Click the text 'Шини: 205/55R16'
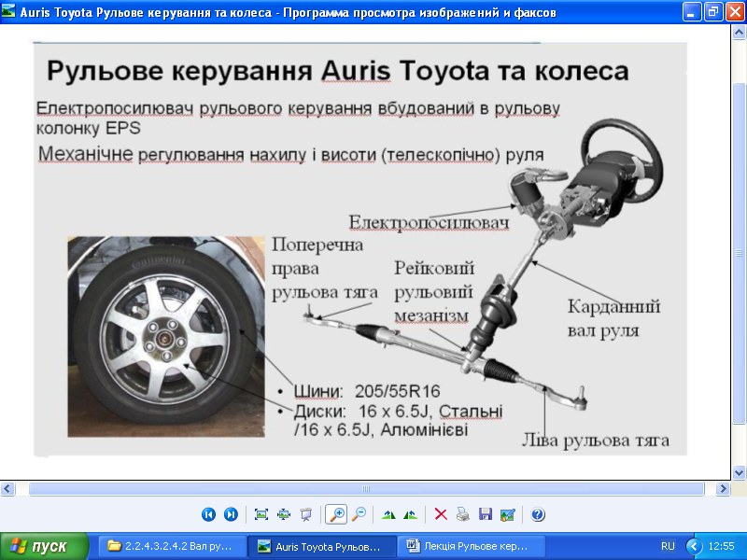Image resolution: width=747 pixels, height=560 pixels. (367, 391)
